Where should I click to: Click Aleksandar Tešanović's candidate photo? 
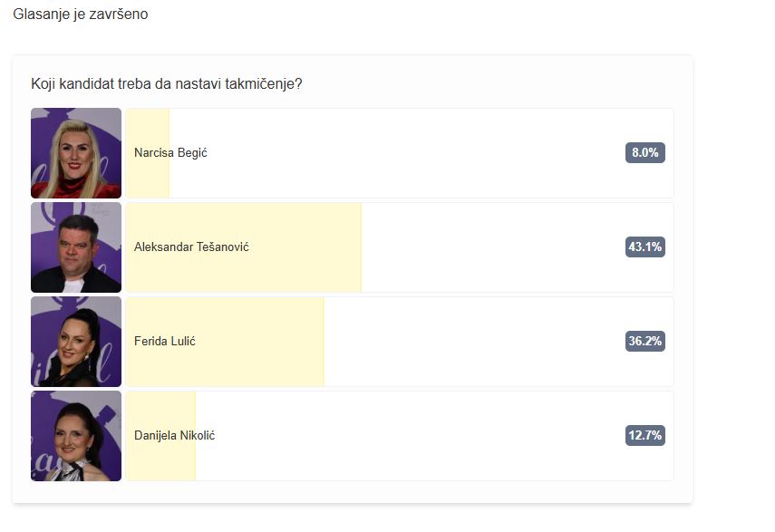tap(75, 247)
